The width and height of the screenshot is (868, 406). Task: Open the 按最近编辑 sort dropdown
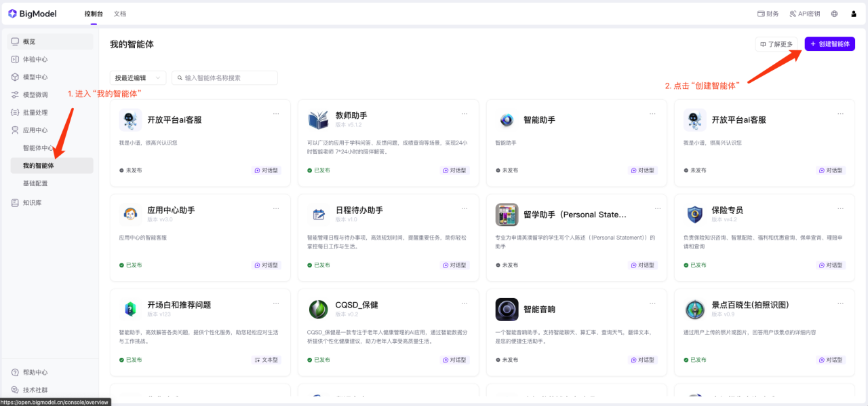click(x=138, y=78)
